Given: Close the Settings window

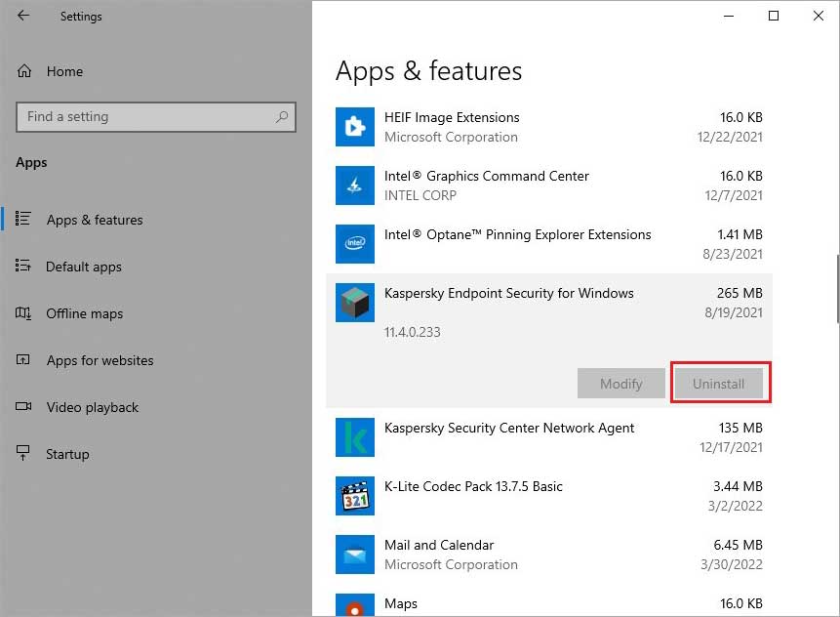Looking at the screenshot, I should [x=818, y=16].
